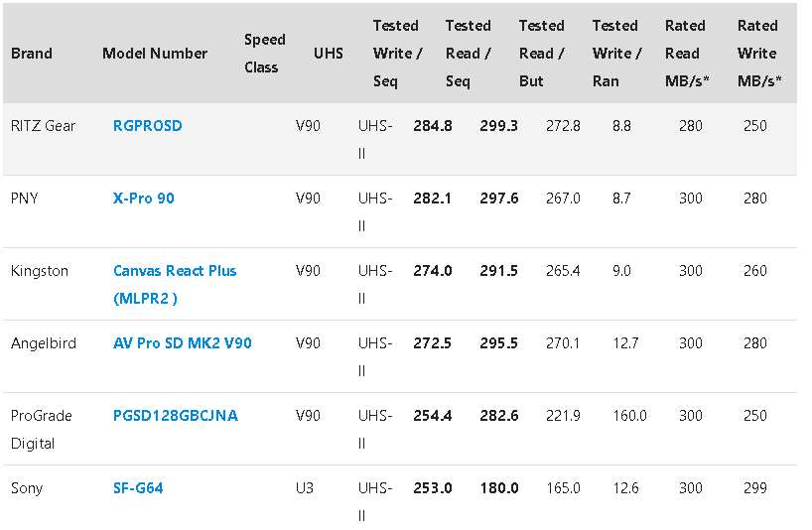Image resolution: width=812 pixels, height=530 pixels.
Task: Open the Canvas React Plus (MLPR2) link
Action: point(175,285)
